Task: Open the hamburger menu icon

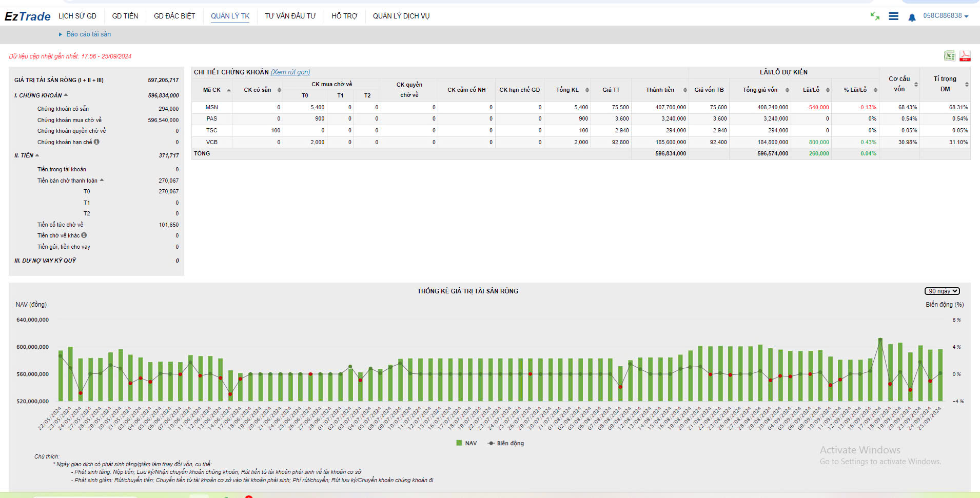Action: pyautogui.click(x=893, y=16)
